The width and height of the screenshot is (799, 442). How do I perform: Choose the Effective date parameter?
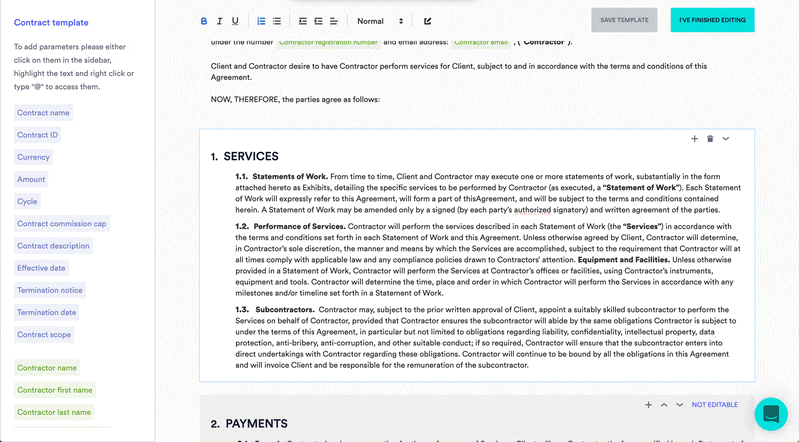point(41,268)
